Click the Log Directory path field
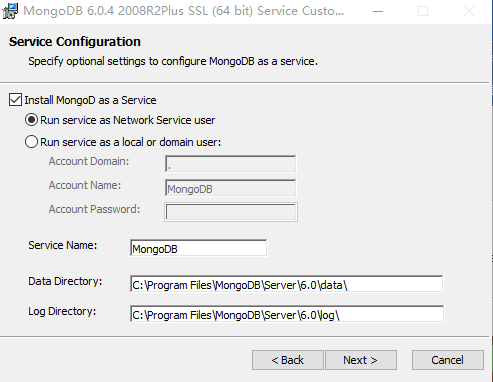 point(287,314)
